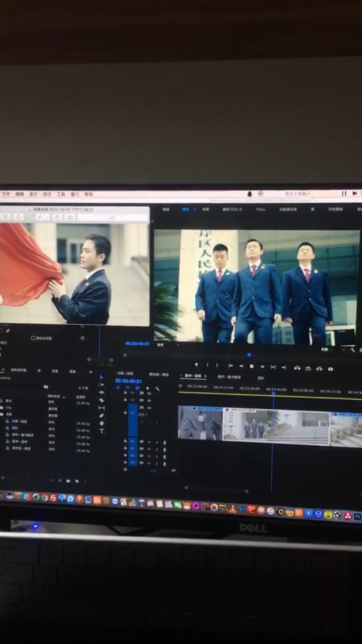Toggle V3 track eye visibility

pyautogui.click(x=149, y=393)
